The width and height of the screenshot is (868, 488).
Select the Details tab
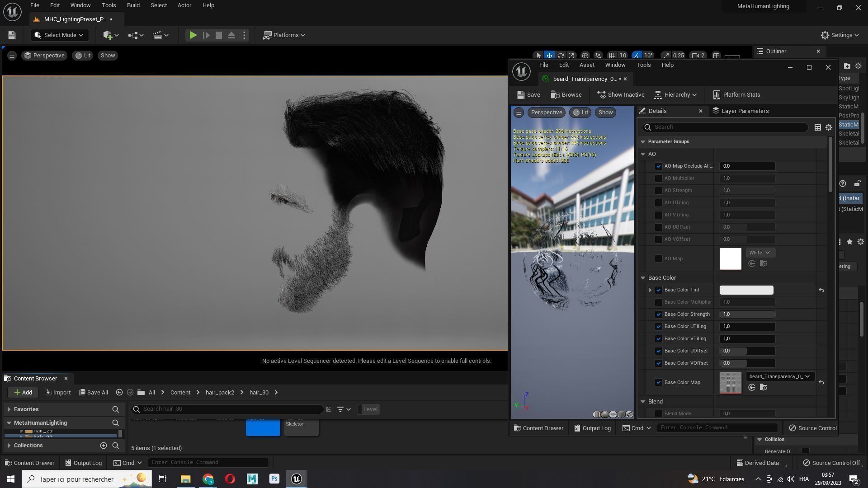coord(657,111)
